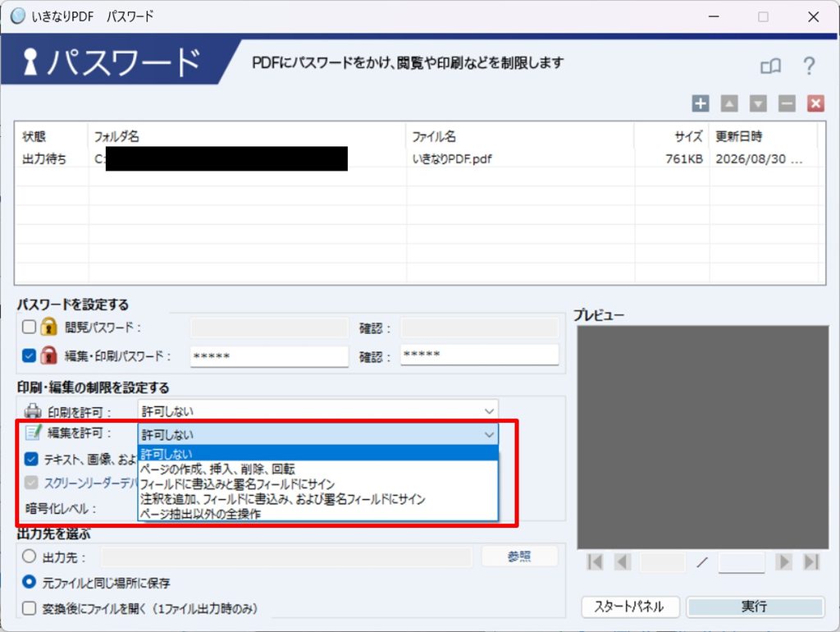The height and width of the screenshot is (632, 840).
Task: Click the 閲覧パスワード input field
Action: (x=269, y=327)
